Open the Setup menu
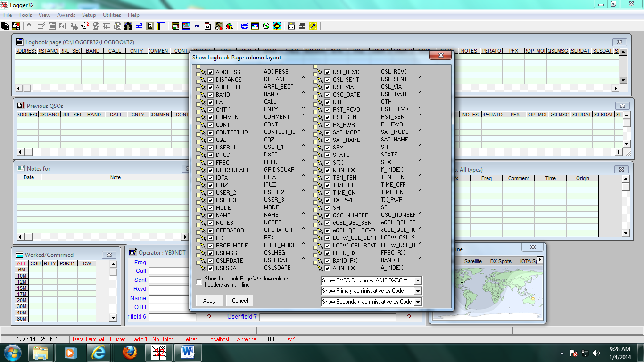 coord(89,15)
